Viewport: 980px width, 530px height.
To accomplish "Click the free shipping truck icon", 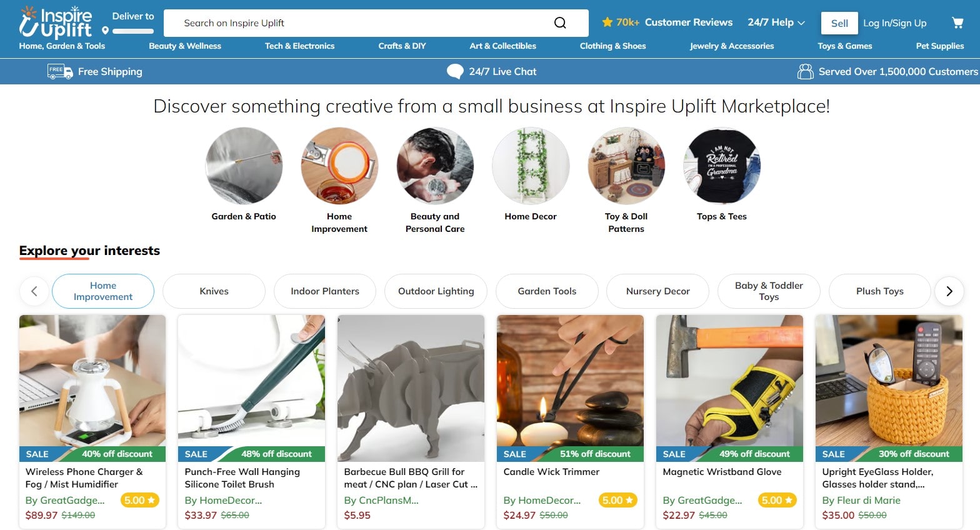I will (x=60, y=72).
